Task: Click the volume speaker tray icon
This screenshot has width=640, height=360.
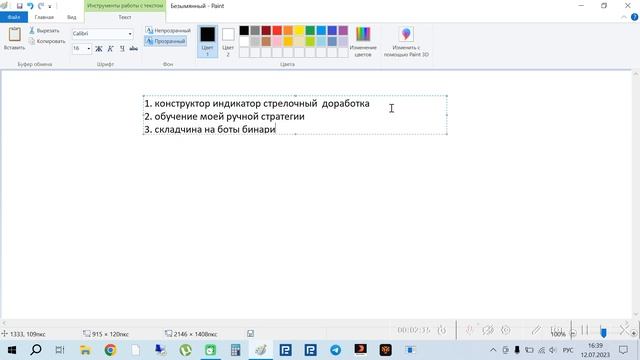Action: (553, 350)
